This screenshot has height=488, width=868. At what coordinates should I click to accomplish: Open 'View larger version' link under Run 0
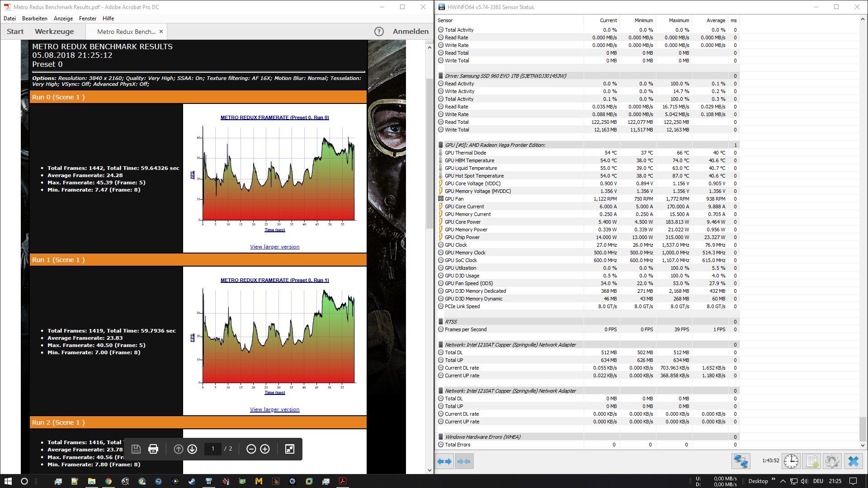coord(274,247)
